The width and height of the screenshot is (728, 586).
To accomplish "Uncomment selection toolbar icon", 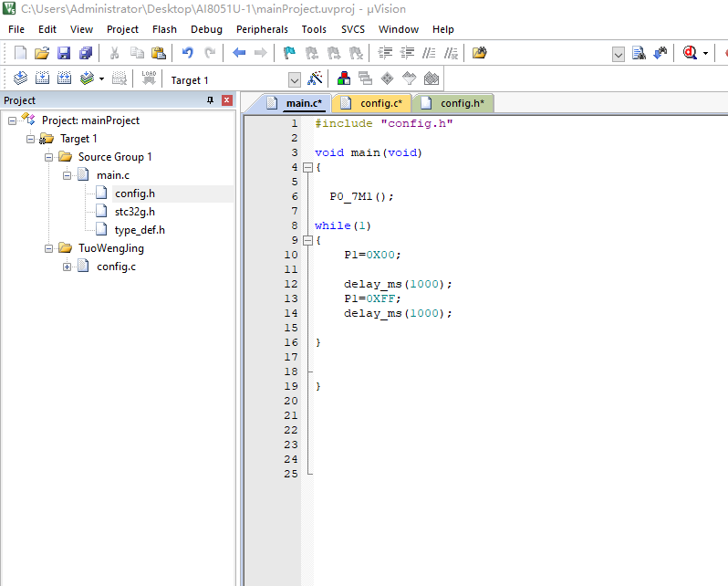I will [x=451, y=53].
